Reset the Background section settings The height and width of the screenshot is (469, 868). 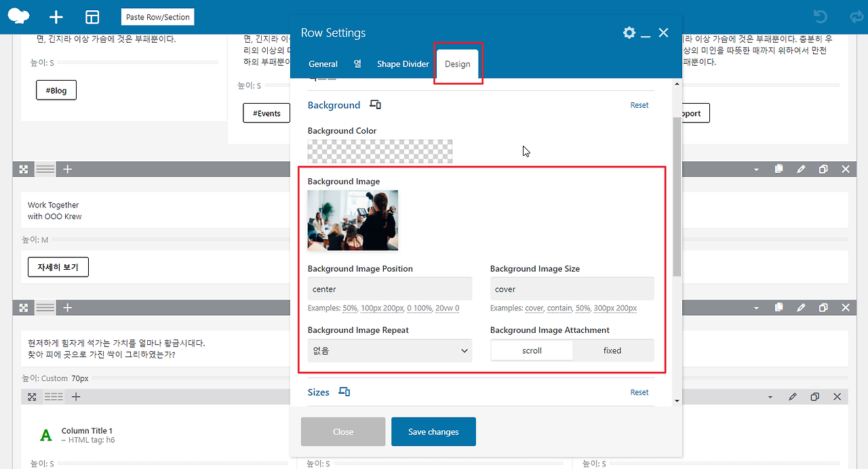coord(639,105)
